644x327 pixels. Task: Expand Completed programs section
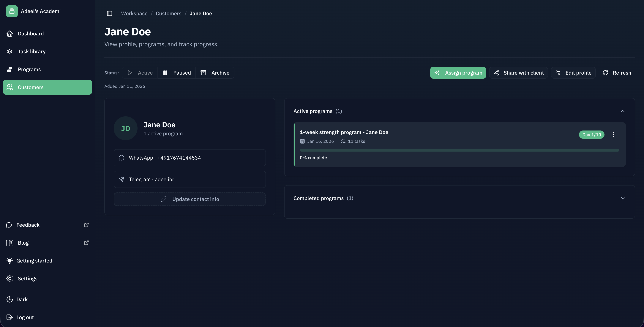(623, 198)
